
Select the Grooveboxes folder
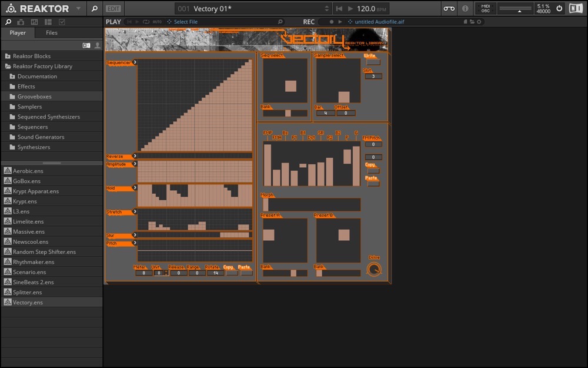52,97
